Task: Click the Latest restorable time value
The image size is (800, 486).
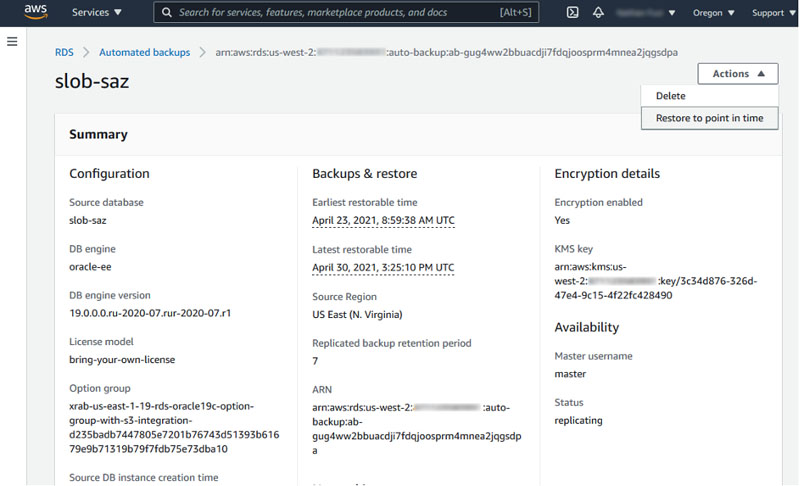Action: (383, 267)
